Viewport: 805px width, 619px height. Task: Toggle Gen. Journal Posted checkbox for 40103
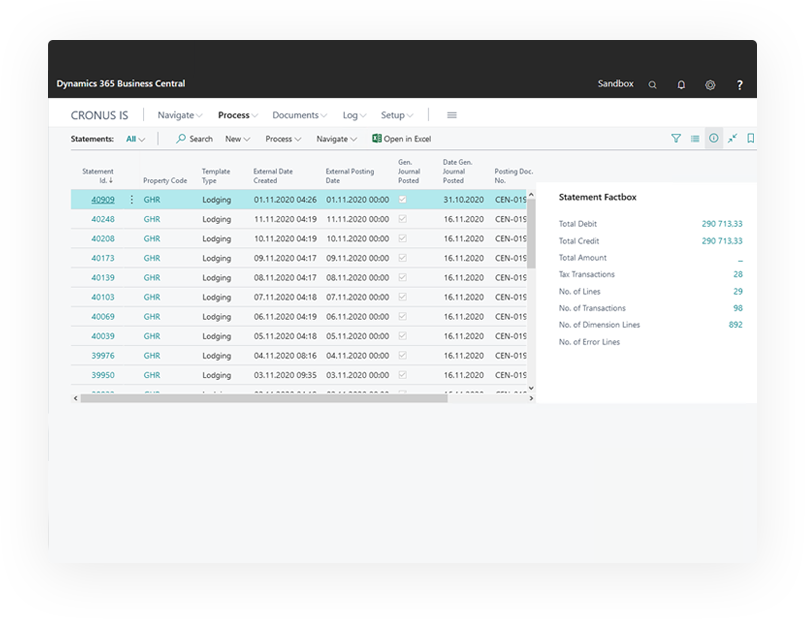(x=403, y=297)
